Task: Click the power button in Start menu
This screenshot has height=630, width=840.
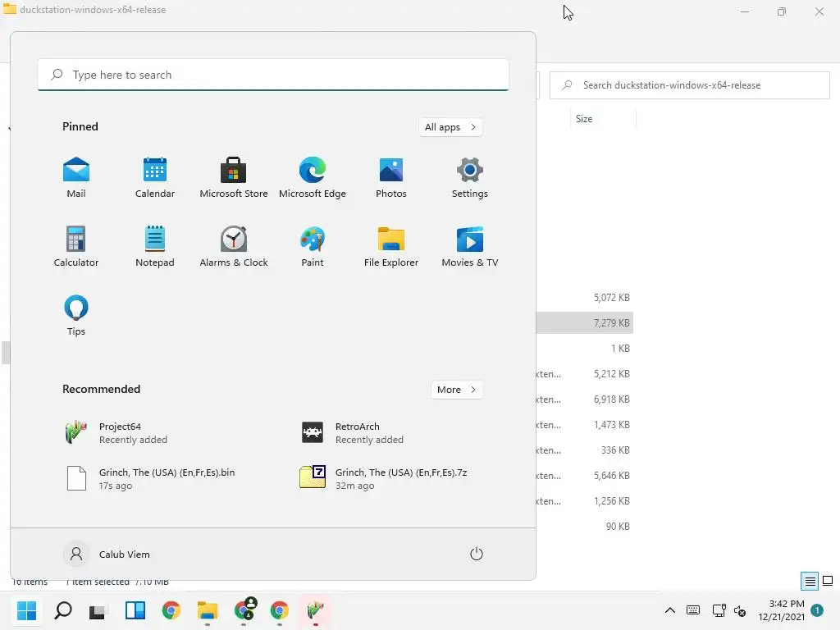Action: (477, 554)
